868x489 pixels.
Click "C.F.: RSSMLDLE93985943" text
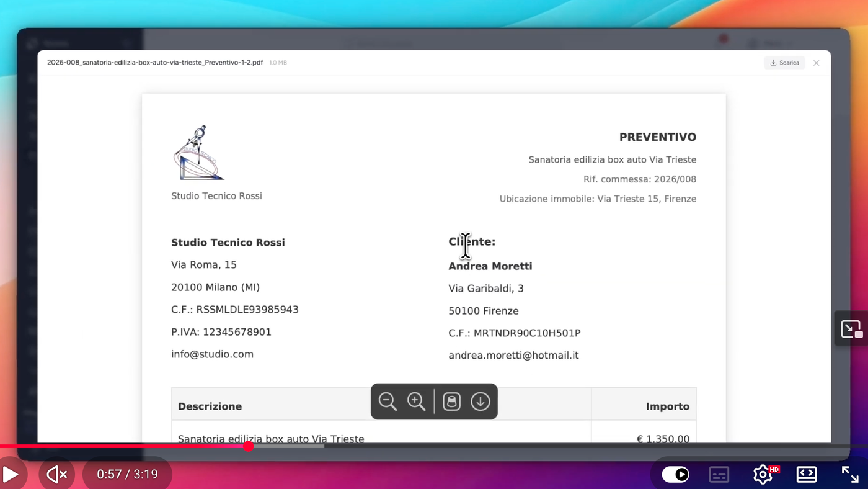[235, 310]
